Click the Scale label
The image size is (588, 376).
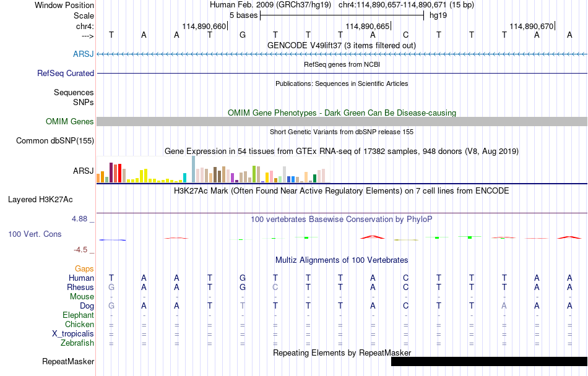point(84,15)
